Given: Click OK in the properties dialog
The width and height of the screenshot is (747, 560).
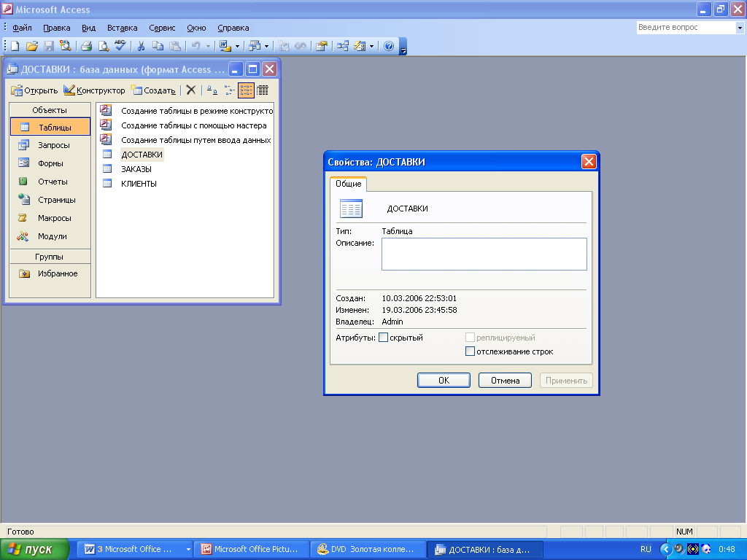Looking at the screenshot, I should click(x=444, y=380).
